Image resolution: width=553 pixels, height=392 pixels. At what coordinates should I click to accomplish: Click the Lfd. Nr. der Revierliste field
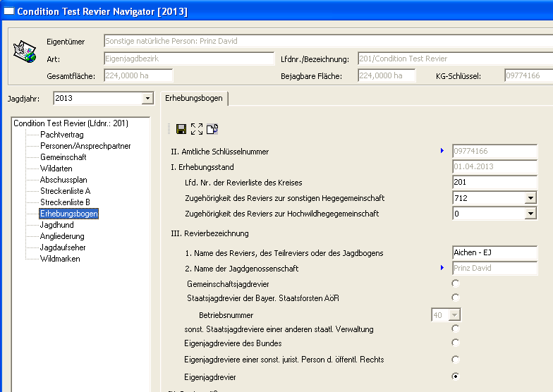coord(494,183)
